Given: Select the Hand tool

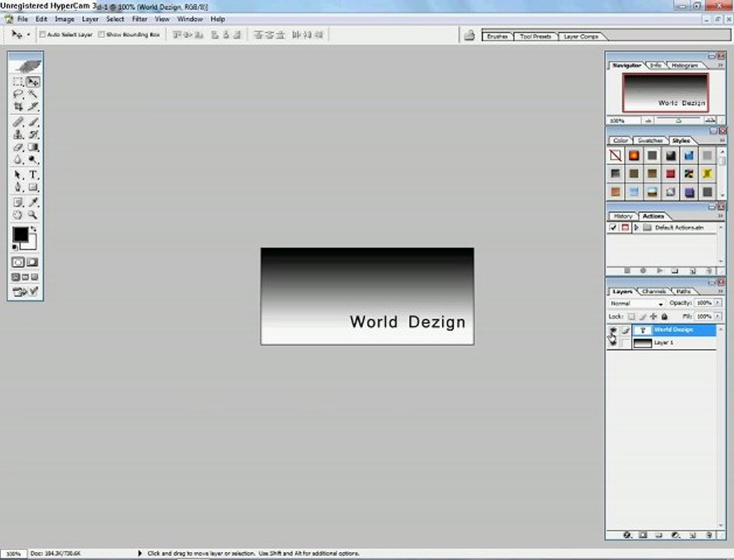Looking at the screenshot, I should pyautogui.click(x=18, y=215).
